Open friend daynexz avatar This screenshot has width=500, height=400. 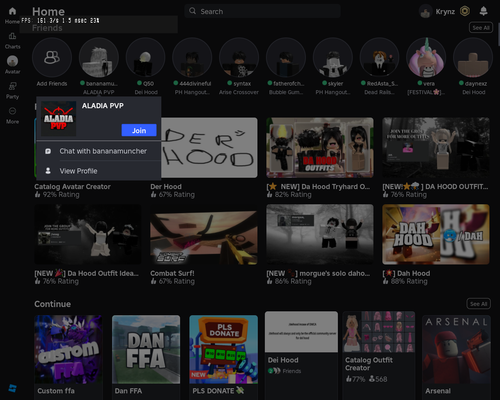473,57
